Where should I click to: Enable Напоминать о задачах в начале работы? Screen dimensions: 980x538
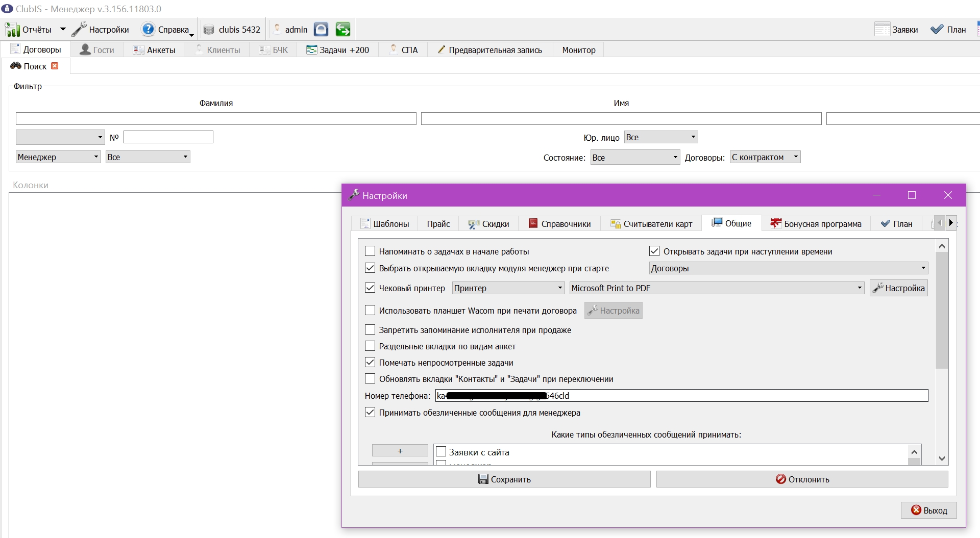tap(370, 251)
